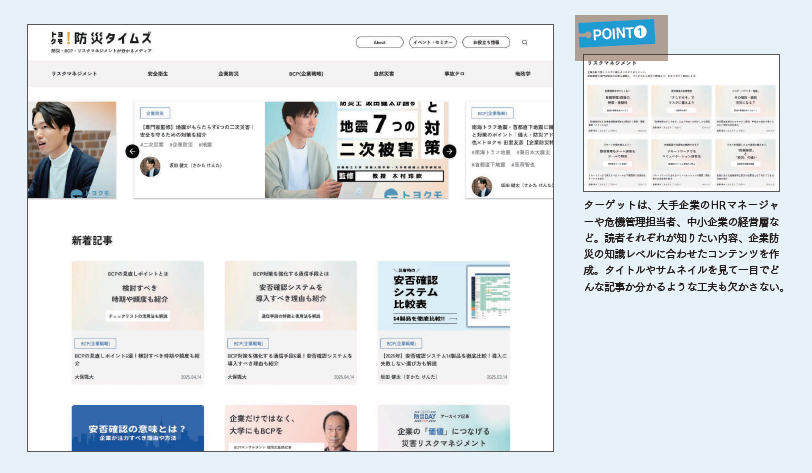The height and width of the screenshot is (473, 812).
Task: Open the BCPの見直しポイント article title
Action: click(x=137, y=360)
